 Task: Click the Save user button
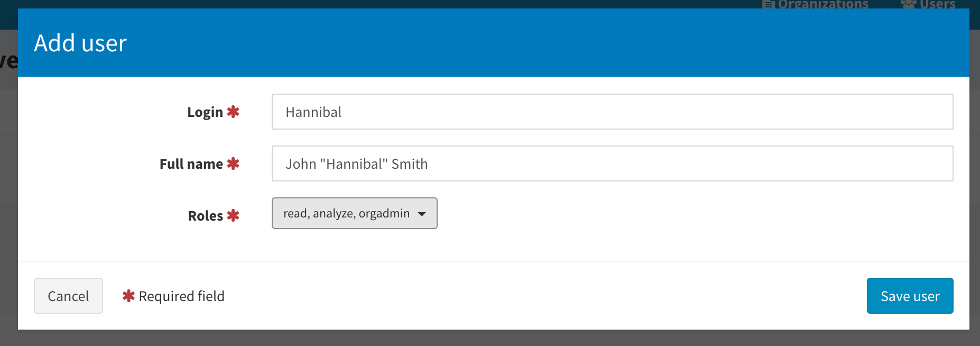[910, 296]
